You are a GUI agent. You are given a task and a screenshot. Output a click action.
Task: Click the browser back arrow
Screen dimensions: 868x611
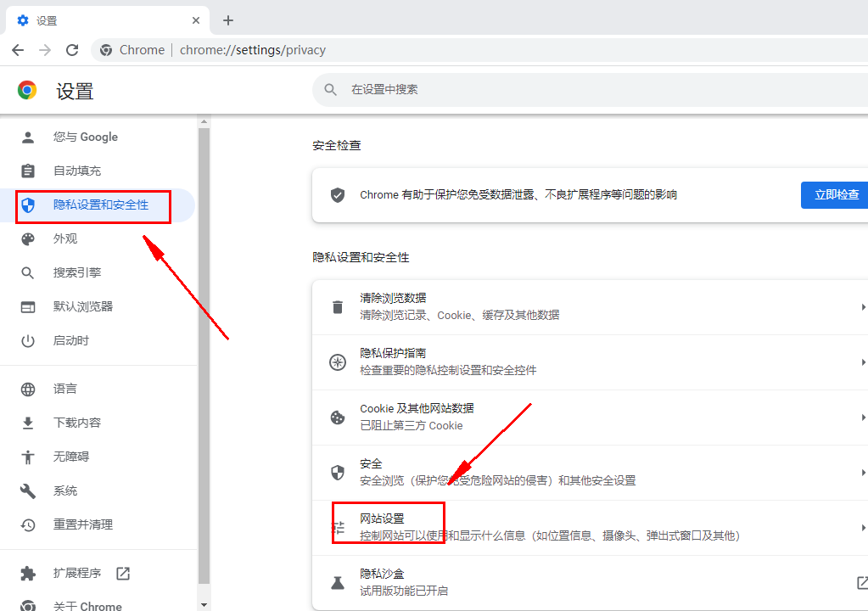pos(18,50)
